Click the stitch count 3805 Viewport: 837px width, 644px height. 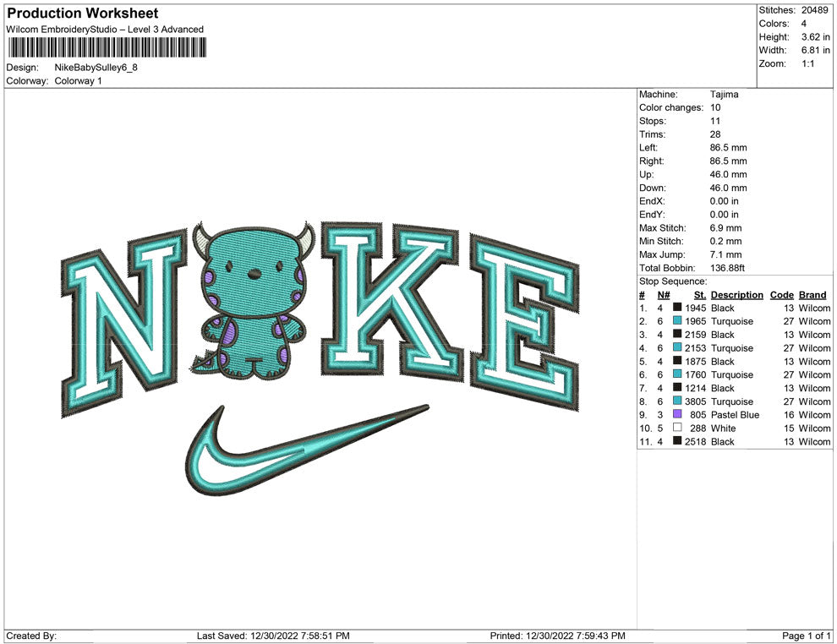click(696, 401)
